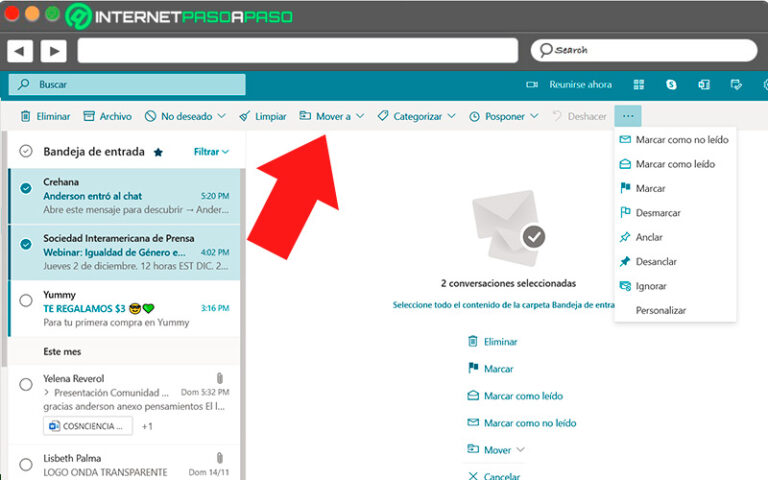
Task: Uncheck the Crehana email selection circle
Action: coord(26,188)
